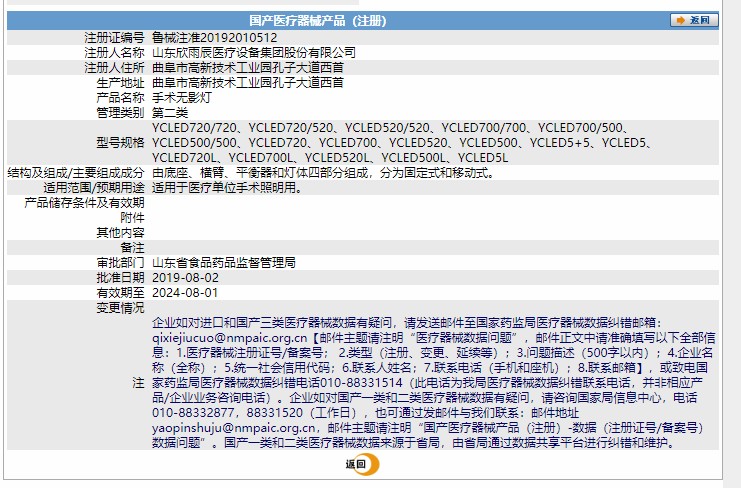Click the 注册人住所 field label

coord(114,68)
